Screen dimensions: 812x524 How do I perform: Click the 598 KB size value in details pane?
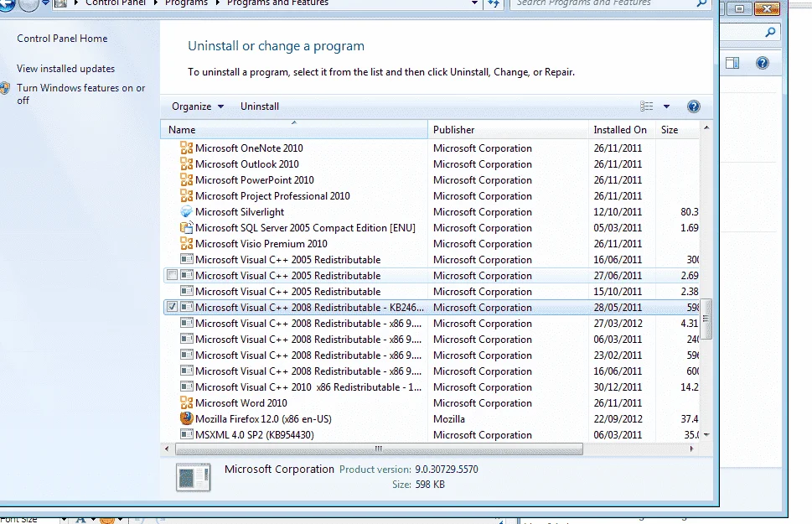[x=430, y=484]
